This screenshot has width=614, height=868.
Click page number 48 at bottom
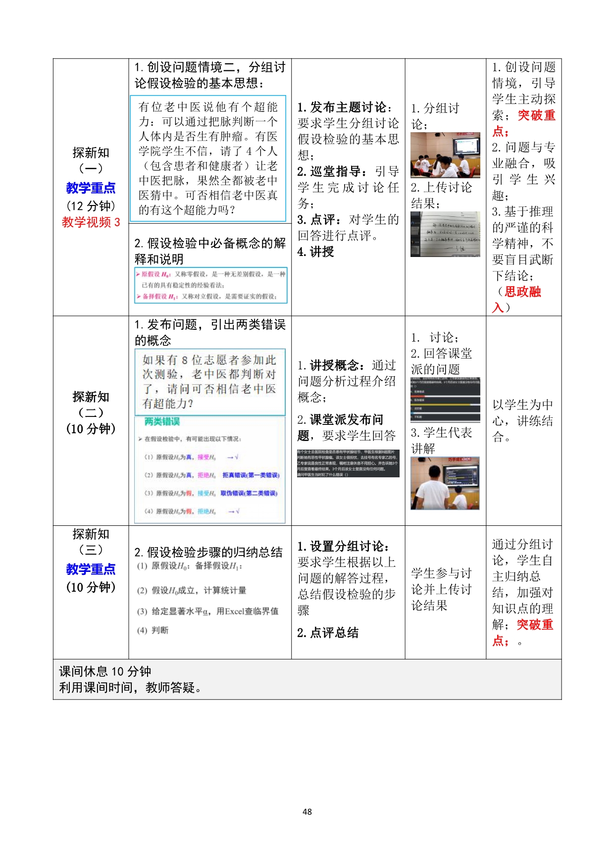pyautogui.click(x=307, y=812)
